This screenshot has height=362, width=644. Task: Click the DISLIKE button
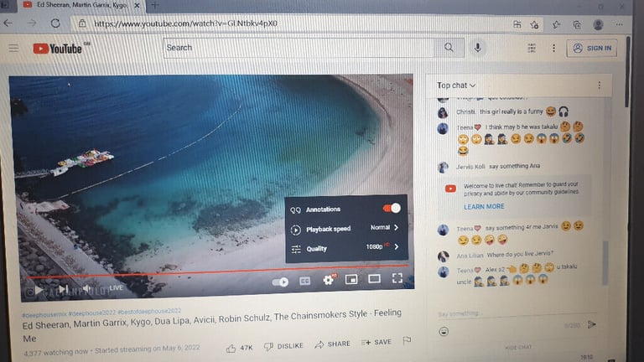[283, 346]
